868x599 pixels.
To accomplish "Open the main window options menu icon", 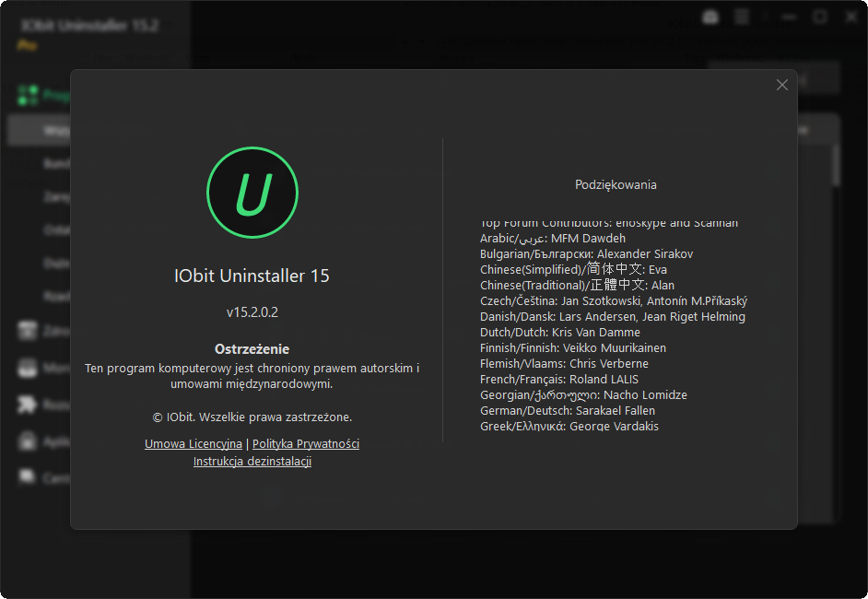I will tap(741, 18).
